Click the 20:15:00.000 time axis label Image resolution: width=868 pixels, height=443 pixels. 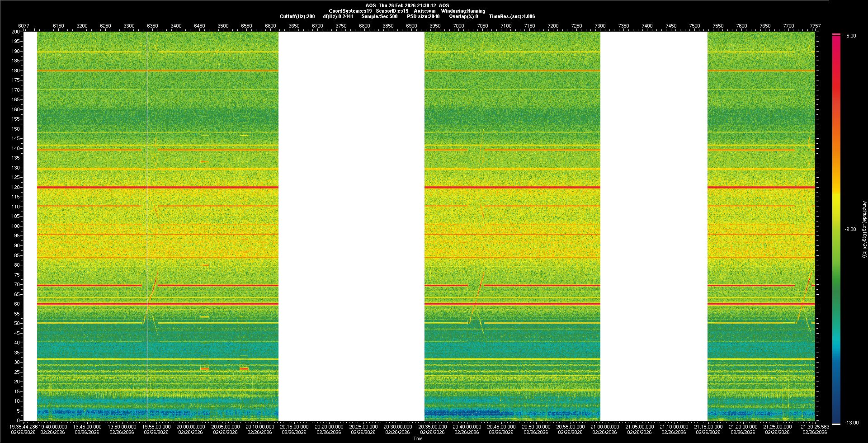(x=294, y=427)
